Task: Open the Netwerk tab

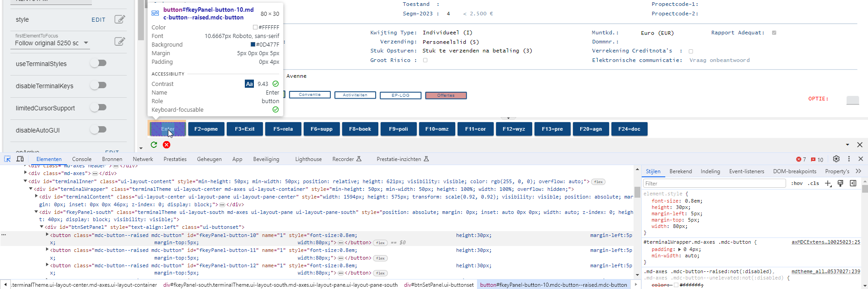Action: pyautogui.click(x=143, y=159)
